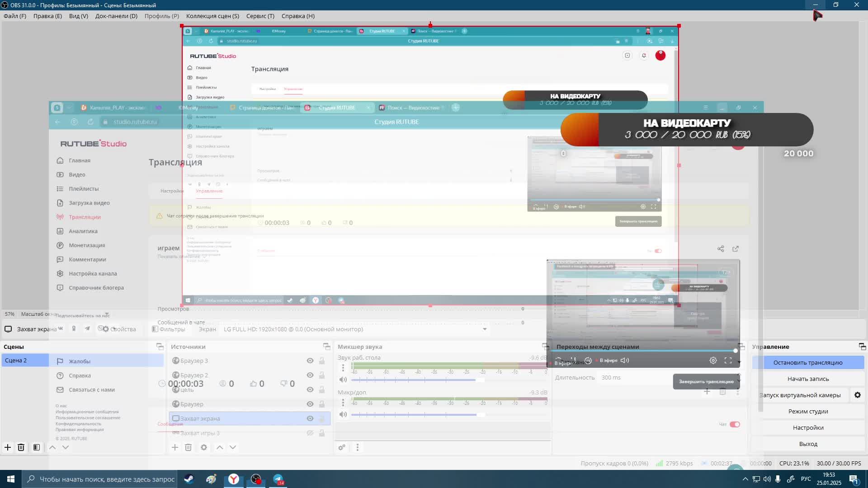
Task: Select the Браузер 3 source row
Action: [x=250, y=361]
